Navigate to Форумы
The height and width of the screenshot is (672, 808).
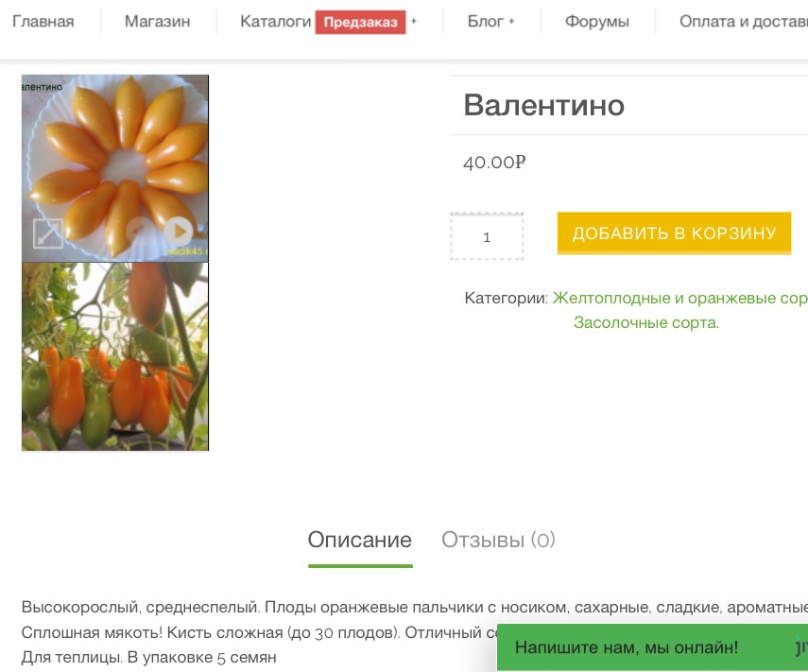click(596, 22)
